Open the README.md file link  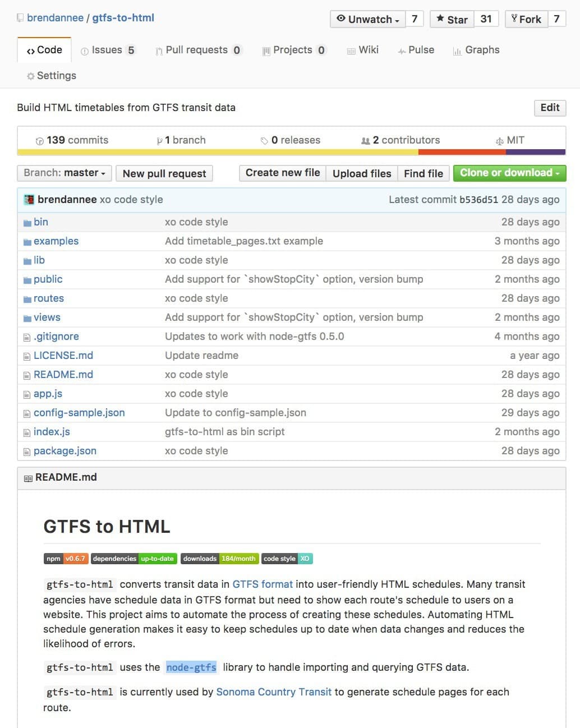point(63,375)
